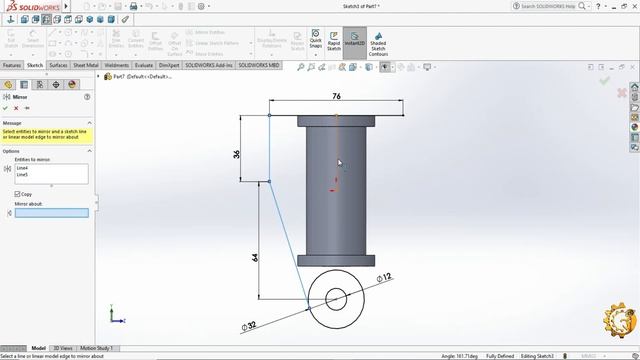640x360 pixels.
Task: Switch to the Back view cube icon
Action: [x=36, y=19]
